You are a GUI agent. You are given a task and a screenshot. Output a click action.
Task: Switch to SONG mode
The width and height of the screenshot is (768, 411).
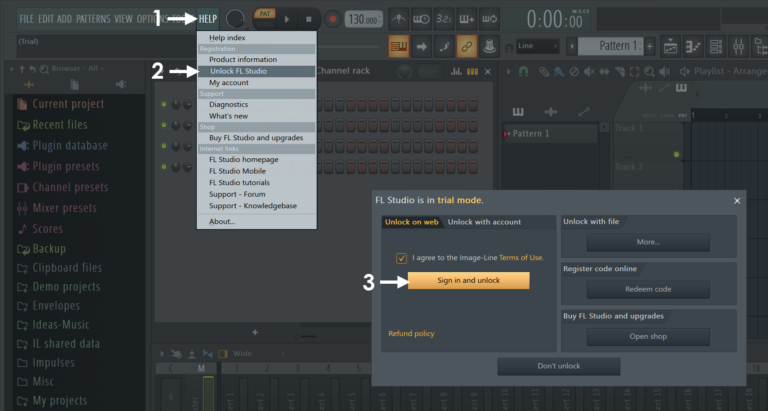click(265, 24)
